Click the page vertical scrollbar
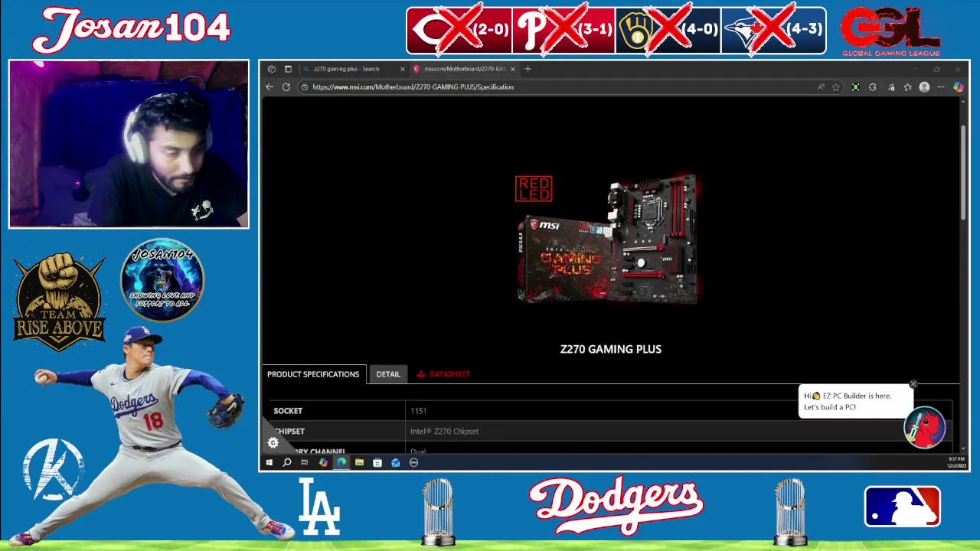Image resolution: width=980 pixels, height=551 pixels. click(963, 172)
